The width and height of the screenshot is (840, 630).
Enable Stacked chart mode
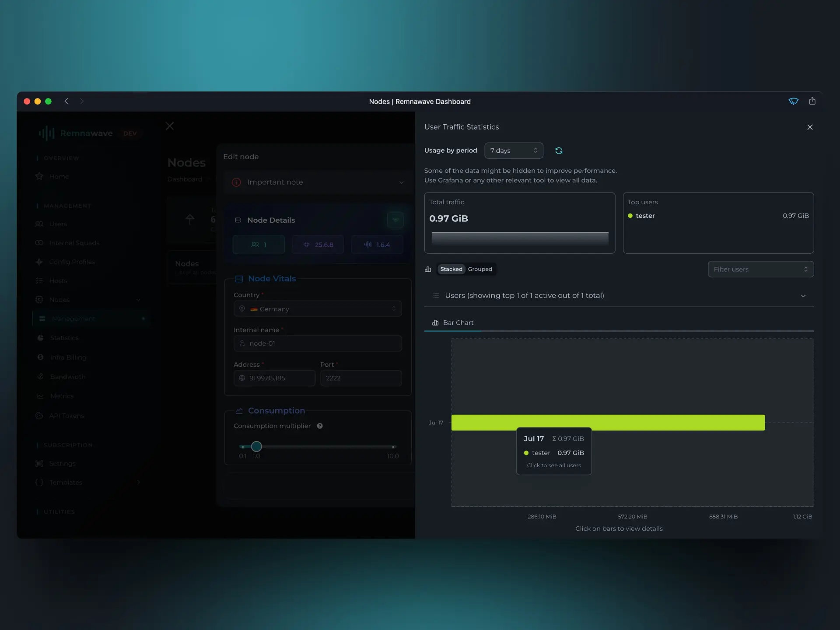click(451, 269)
